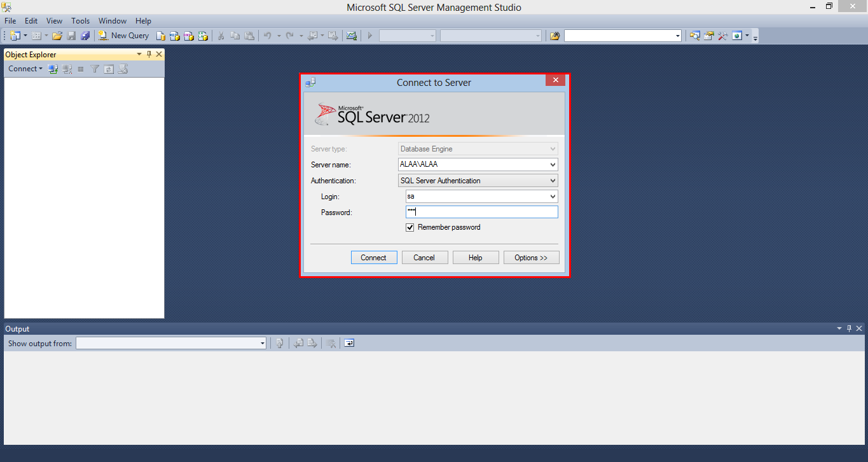Click the Cancel button in dialog

tap(424, 258)
